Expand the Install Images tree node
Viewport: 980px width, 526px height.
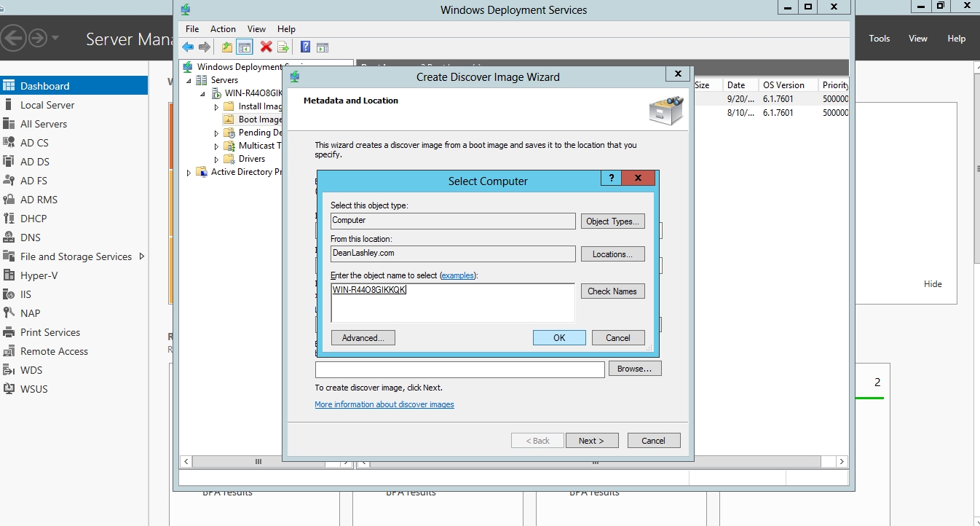tap(216, 107)
